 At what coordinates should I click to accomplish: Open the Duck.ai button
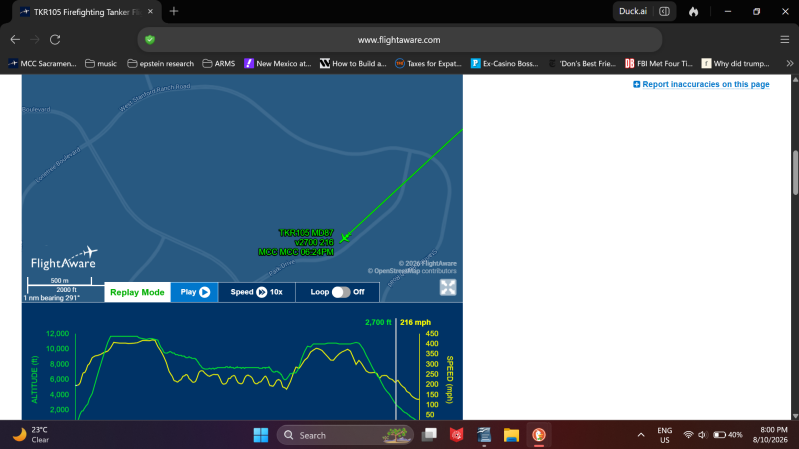click(x=632, y=11)
